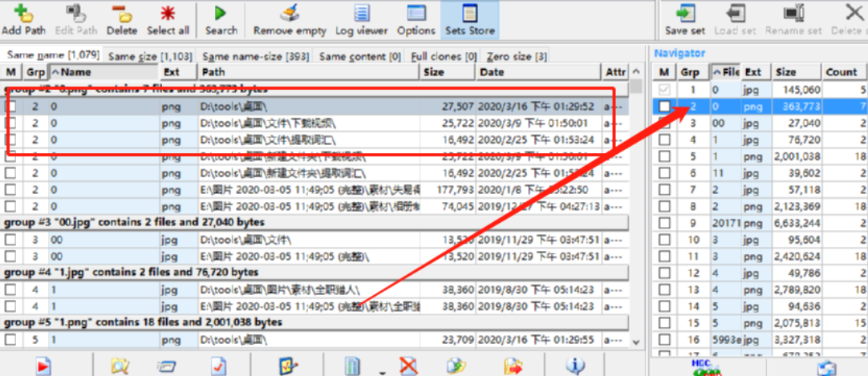The height and width of the screenshot is (376, 868).
Task: Click the Select all red asterisk icon
Action: point(168,13)
